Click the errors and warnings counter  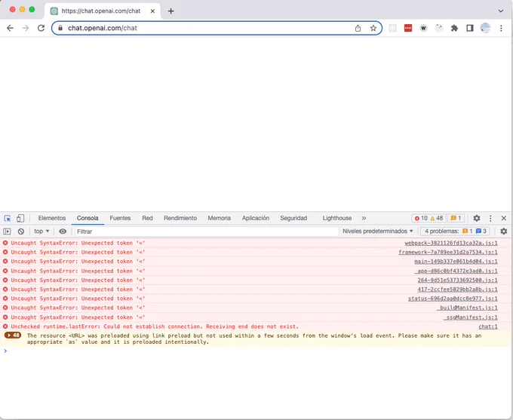[429, 218]
